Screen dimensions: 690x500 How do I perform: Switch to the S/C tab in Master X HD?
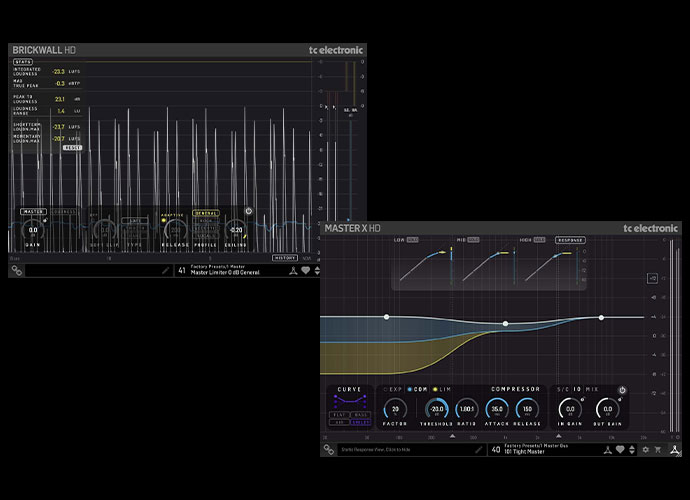tap(563, 390)
